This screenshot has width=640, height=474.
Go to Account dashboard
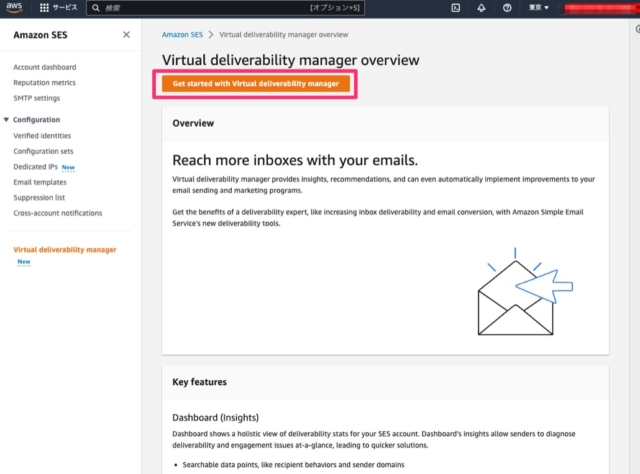(x=44, y=67)
